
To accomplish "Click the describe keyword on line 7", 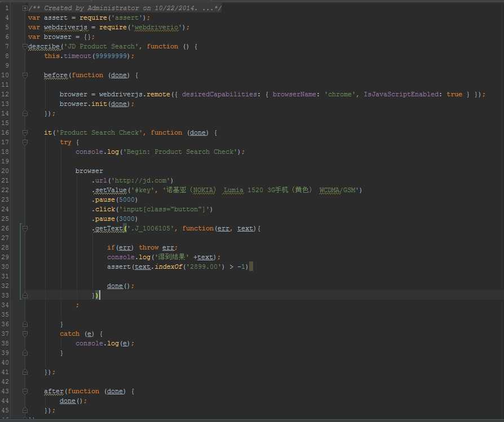I will tap(44, 46).
